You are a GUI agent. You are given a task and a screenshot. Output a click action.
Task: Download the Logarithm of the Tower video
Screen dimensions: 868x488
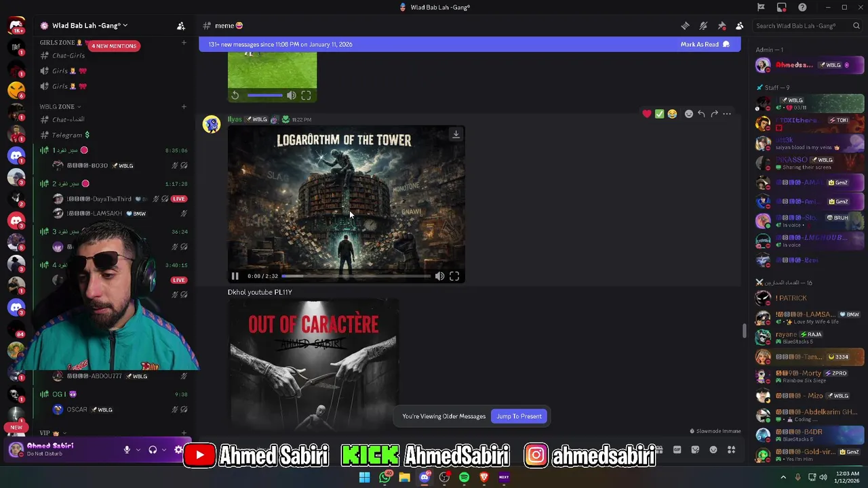pyautogui.click(x=456, y=134)
